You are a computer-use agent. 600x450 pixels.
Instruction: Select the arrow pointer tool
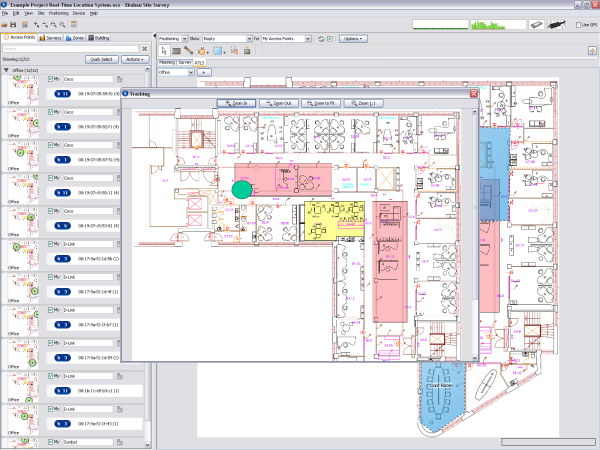(164, 50)
